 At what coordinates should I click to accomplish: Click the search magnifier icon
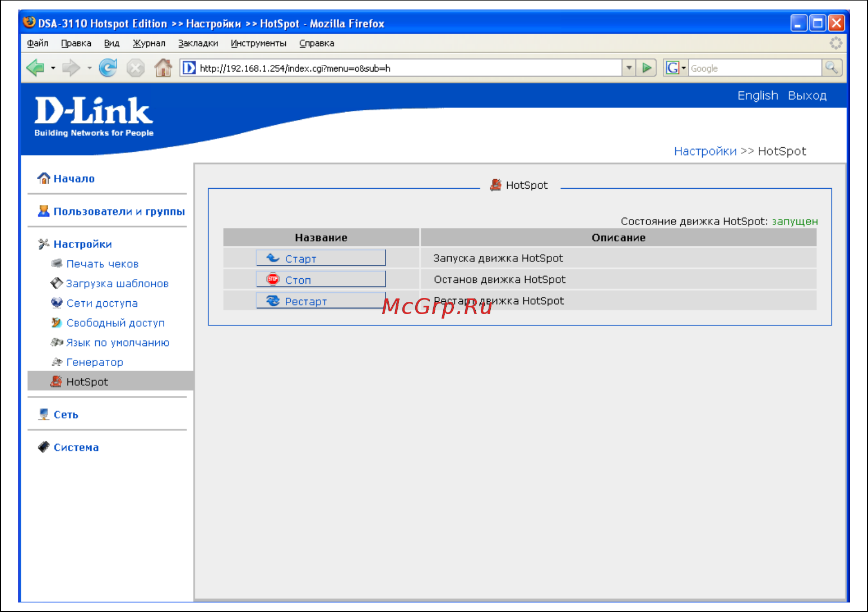[832, 68]
